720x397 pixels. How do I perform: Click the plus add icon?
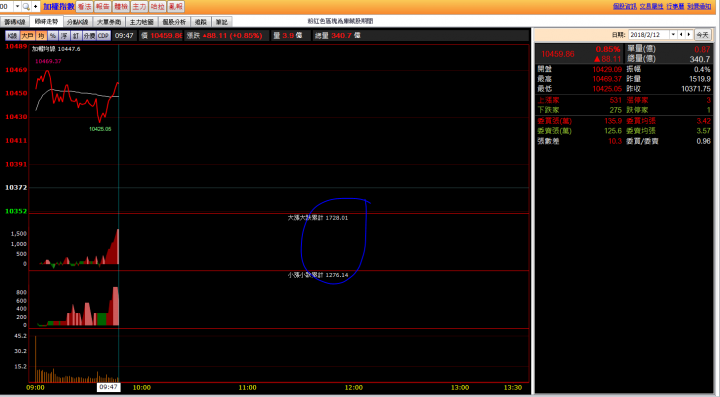point(35,6)
